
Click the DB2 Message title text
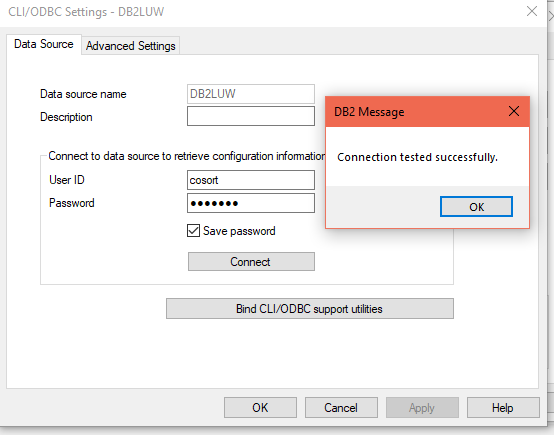(x=369, y=112)
